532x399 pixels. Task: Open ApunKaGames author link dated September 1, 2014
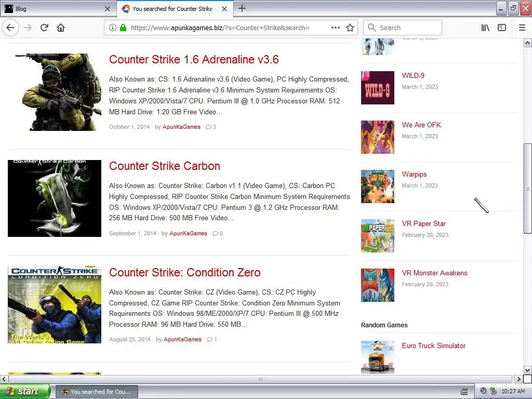(188, 233)
